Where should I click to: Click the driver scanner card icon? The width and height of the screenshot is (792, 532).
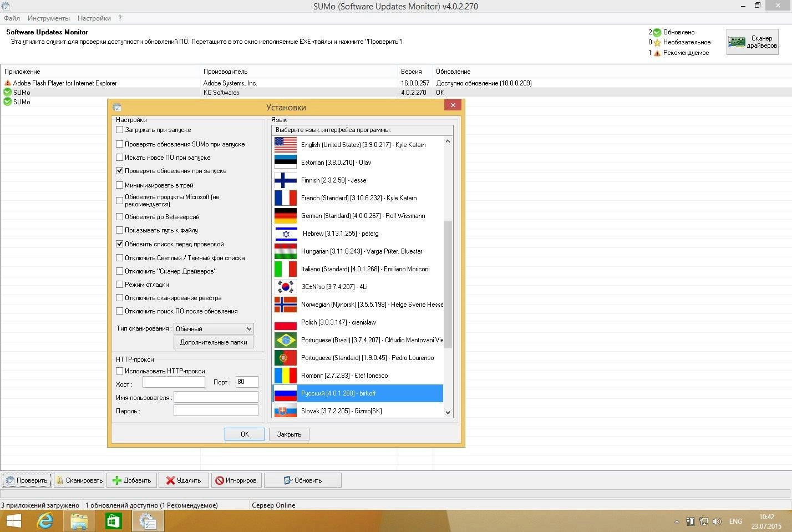(x=736, y=42)
